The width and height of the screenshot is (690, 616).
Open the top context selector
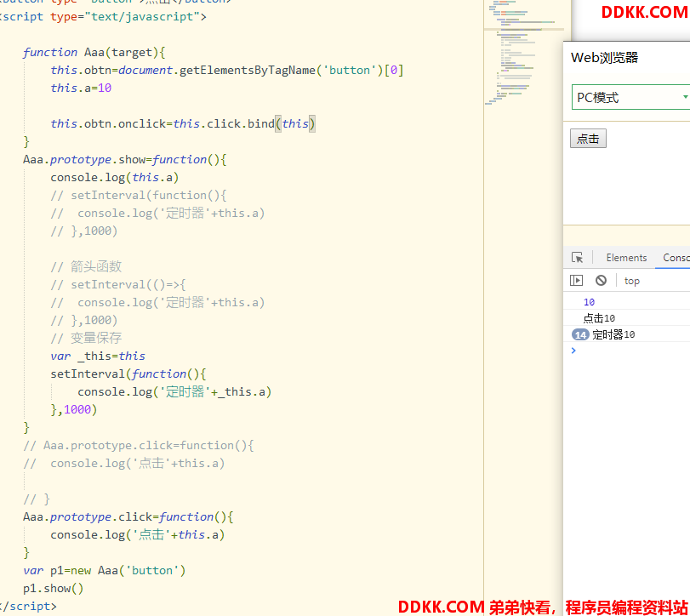(x=631, y=281)
